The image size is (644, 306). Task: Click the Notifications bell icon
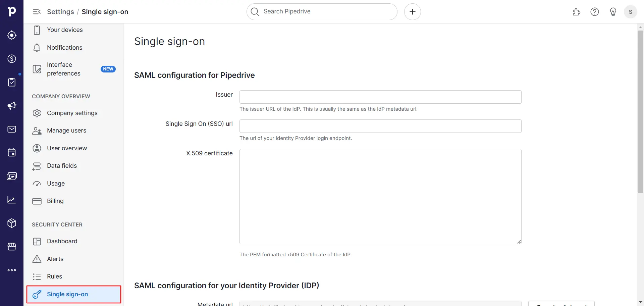pyautogui.click(x=37, y=48)
